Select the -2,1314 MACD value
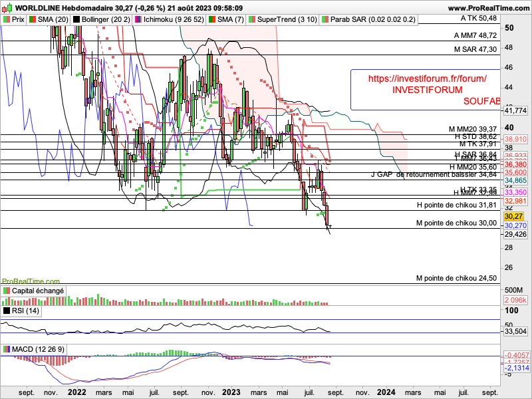This screenshot has width=532, height=399. coord(517,368)
